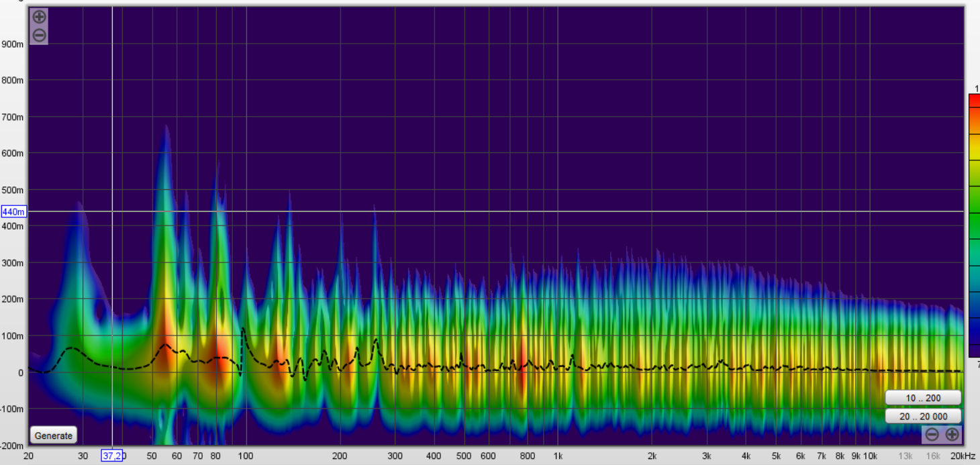Click the -100m time axis label
The width and height of the screenshot is (980, 465).
pyautogui.click(x=11, y=409)
